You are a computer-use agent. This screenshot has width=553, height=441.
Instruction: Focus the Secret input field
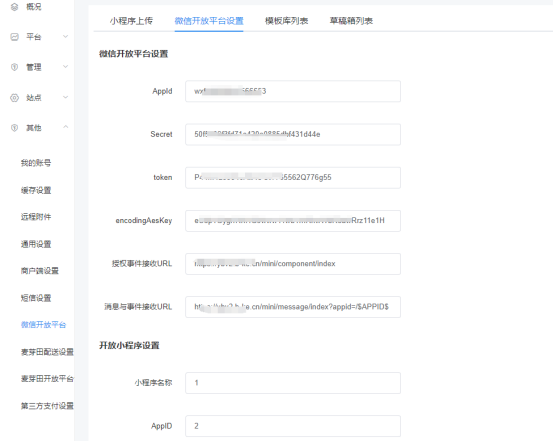click(x=293, y=134)
